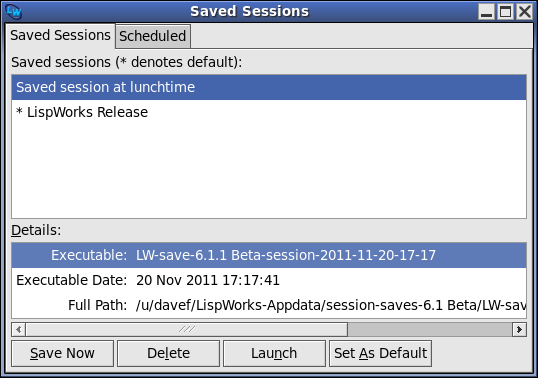Screen dimensions: 538x378
Task: Minimize the Saved Sessions window
Action: click(x=487, y=11)
